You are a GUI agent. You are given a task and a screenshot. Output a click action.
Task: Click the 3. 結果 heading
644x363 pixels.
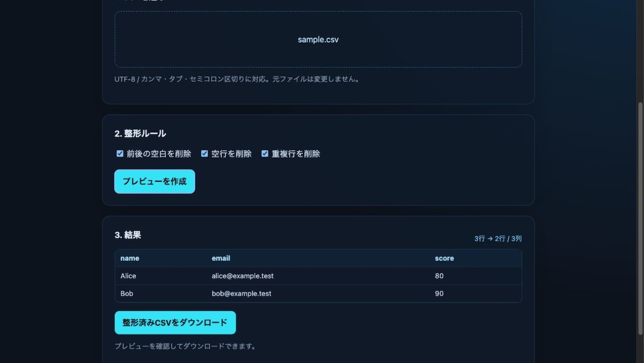click(x=128, y=235)
